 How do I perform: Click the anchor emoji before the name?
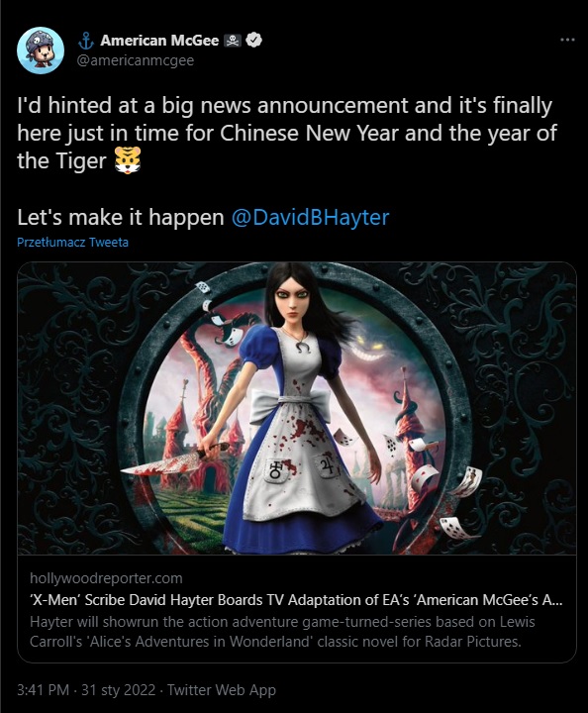[x=86, y=41]
